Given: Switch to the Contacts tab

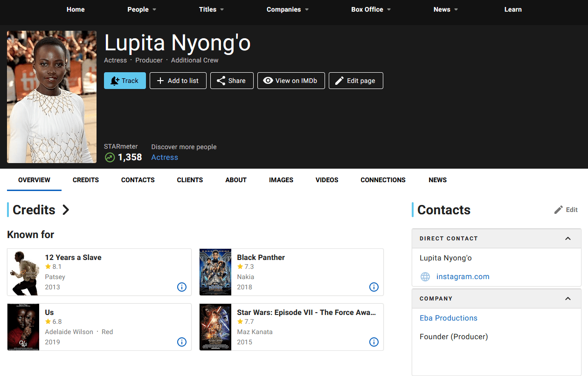Looking at the screenshot, I should click(138, 180).
